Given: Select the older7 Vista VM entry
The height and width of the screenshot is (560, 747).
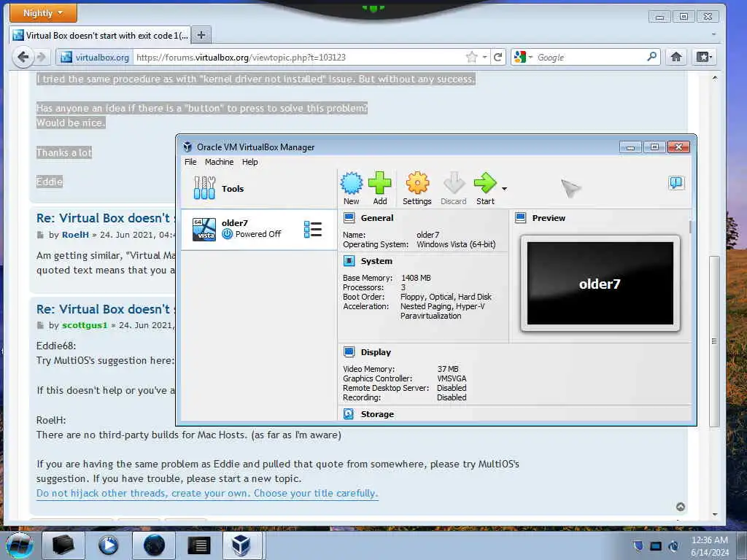Looking at the screenshot, I should 259,230.
